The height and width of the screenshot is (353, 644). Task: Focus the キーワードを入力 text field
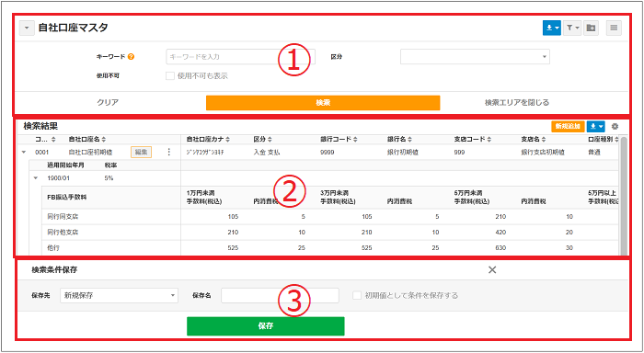pyautogui.click(x=241, y=57)
